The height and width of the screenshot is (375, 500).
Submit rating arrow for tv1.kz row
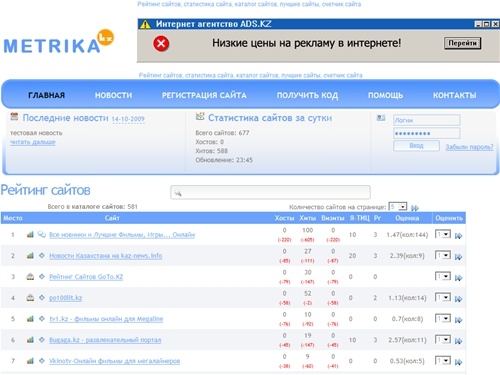459,320
